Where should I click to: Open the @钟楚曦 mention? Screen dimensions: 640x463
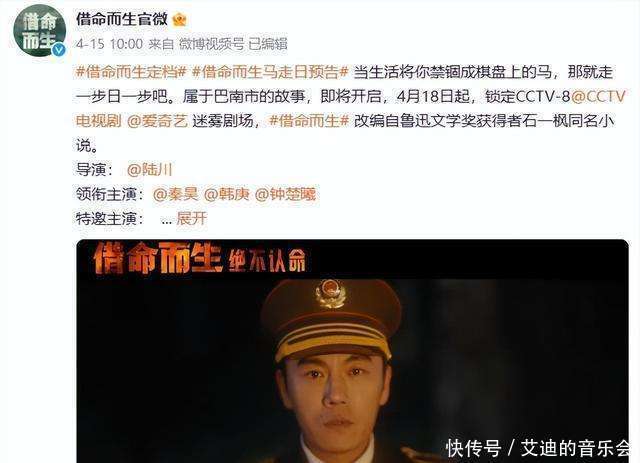pyautogui.click(x=285, y=194)
